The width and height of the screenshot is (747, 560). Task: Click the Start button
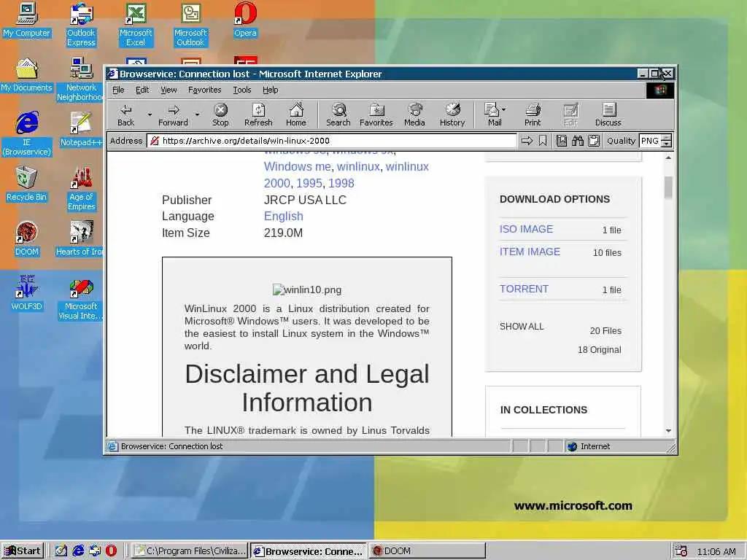tap(23, 551)
